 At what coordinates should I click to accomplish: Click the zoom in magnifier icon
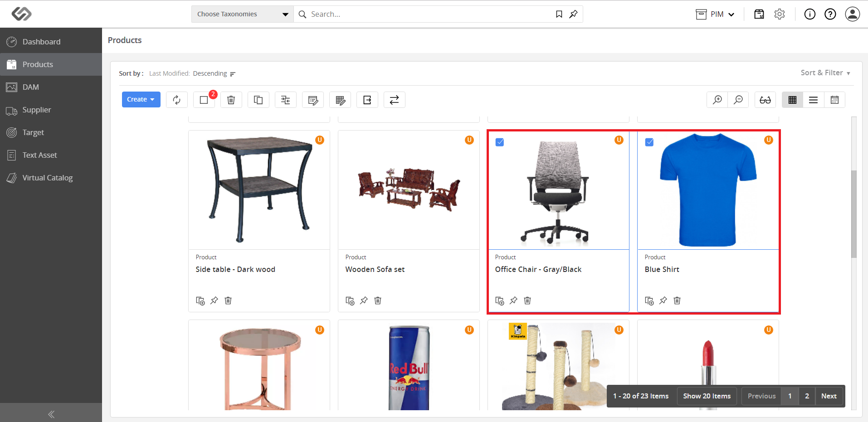(x=717, y=100)
